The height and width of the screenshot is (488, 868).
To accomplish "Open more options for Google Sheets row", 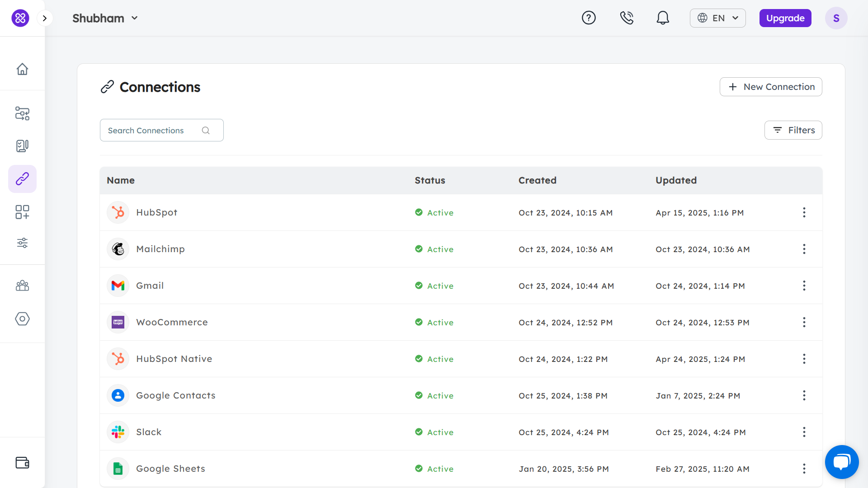I will 804,469.
